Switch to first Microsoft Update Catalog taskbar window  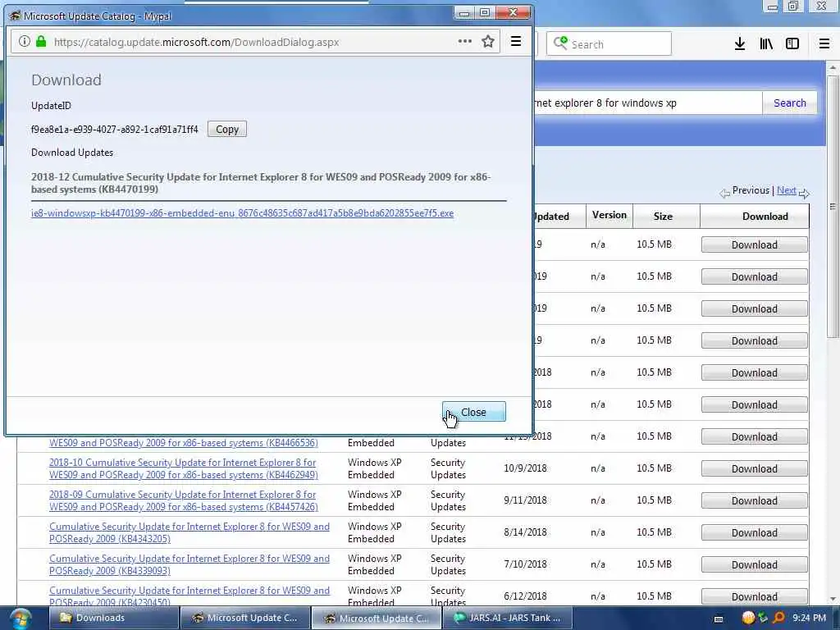[x=244, y=619]
